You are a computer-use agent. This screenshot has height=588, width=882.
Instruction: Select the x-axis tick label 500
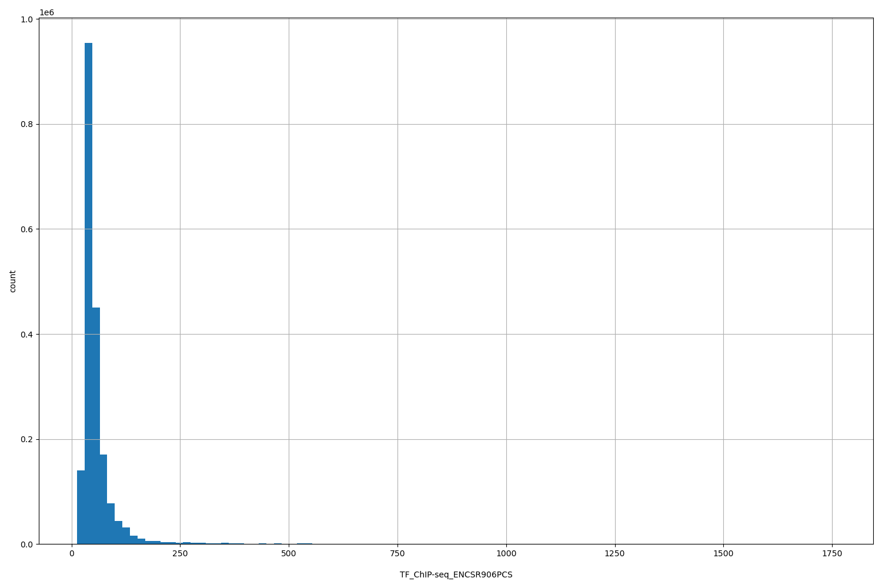point(288,553)
